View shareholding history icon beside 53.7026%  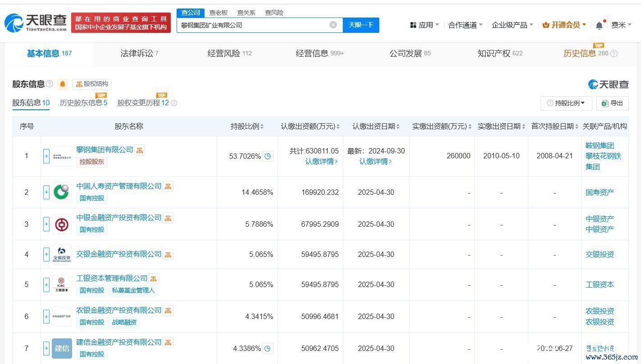point(268,156)
